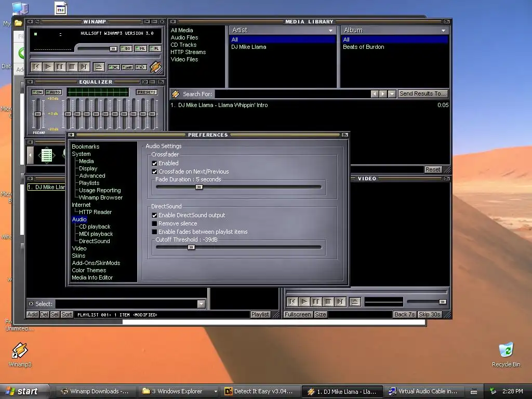
Task: Check Remove silence option
Action: point(155,223)
